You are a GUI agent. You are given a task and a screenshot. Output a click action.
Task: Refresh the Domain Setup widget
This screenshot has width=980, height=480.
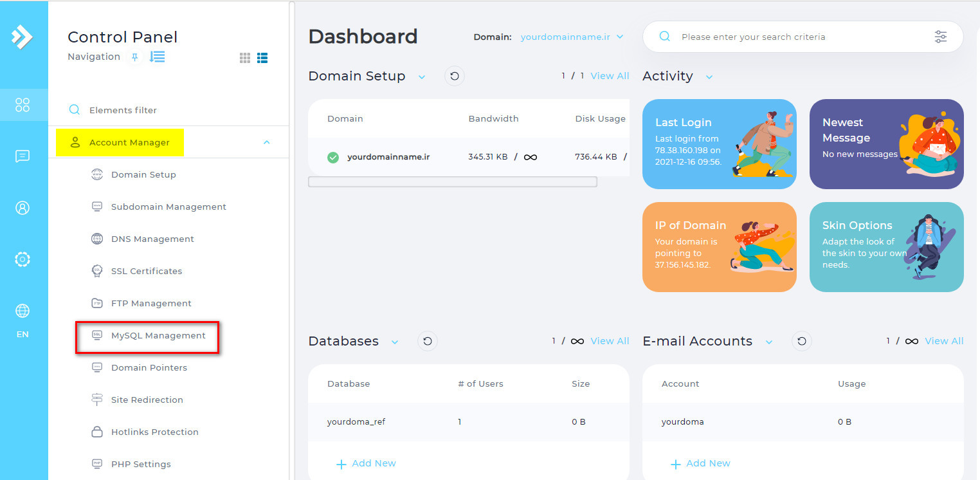[455, 76]
